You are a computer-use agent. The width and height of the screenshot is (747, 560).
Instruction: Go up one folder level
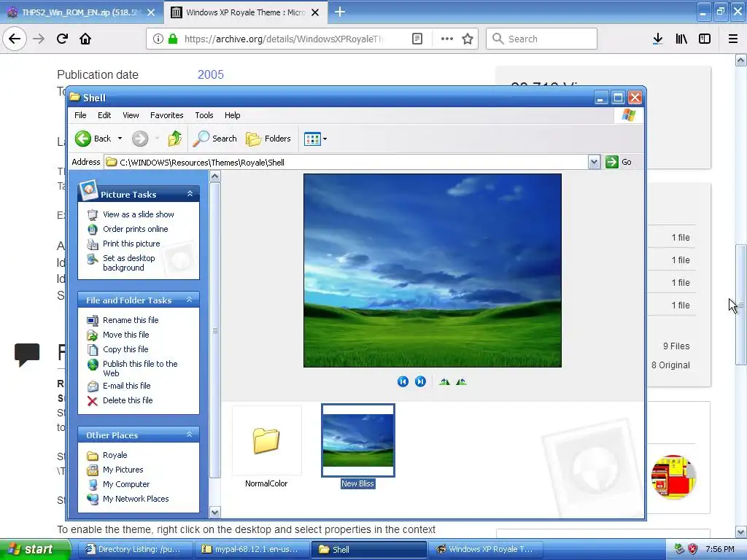tap(175, 139)
